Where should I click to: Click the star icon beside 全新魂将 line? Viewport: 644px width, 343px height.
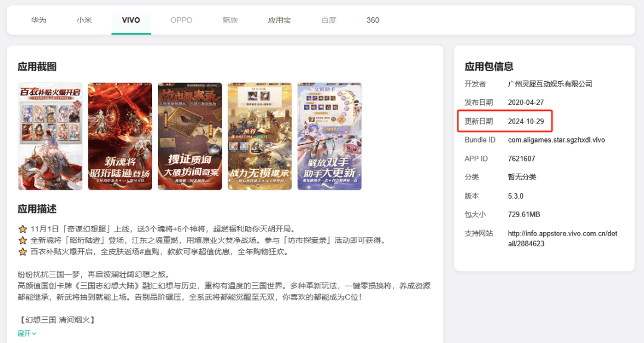23,240
